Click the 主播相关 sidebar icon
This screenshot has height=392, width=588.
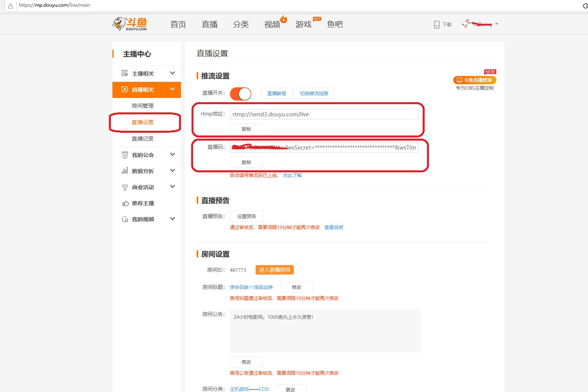click(x=125, y=73)
